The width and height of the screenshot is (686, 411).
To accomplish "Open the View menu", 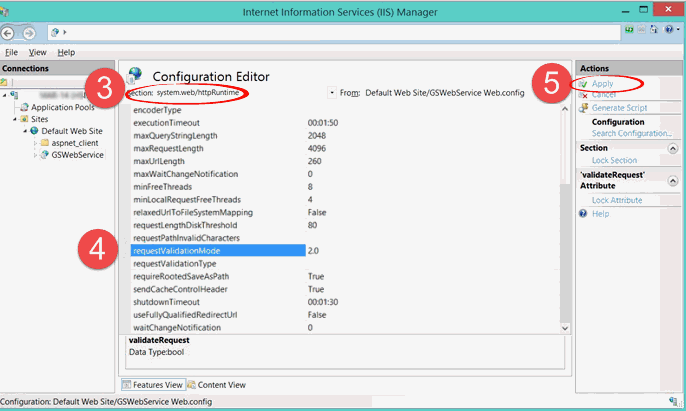I will pos(38,52).
